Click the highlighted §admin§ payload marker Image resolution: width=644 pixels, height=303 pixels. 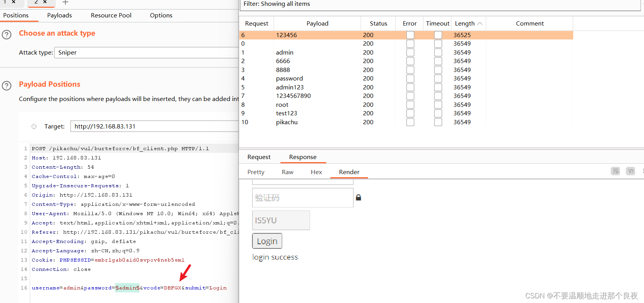tap(128, 288)
